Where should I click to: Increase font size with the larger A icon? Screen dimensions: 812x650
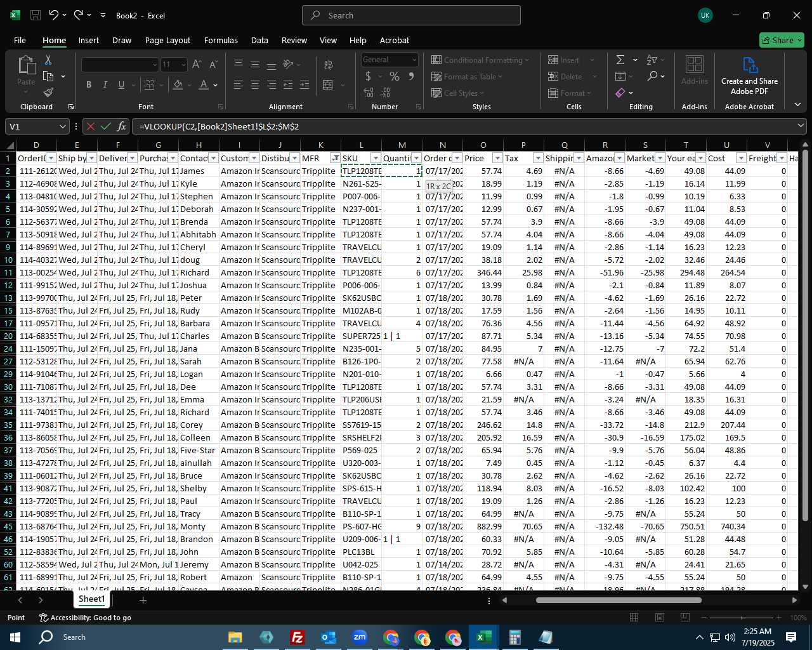tap(197, 64)
